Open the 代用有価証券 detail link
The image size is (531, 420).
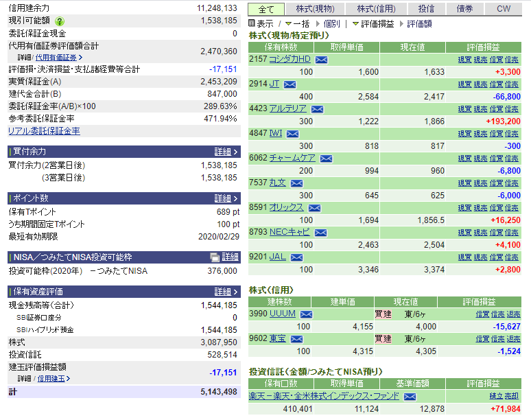pos(58,58)
